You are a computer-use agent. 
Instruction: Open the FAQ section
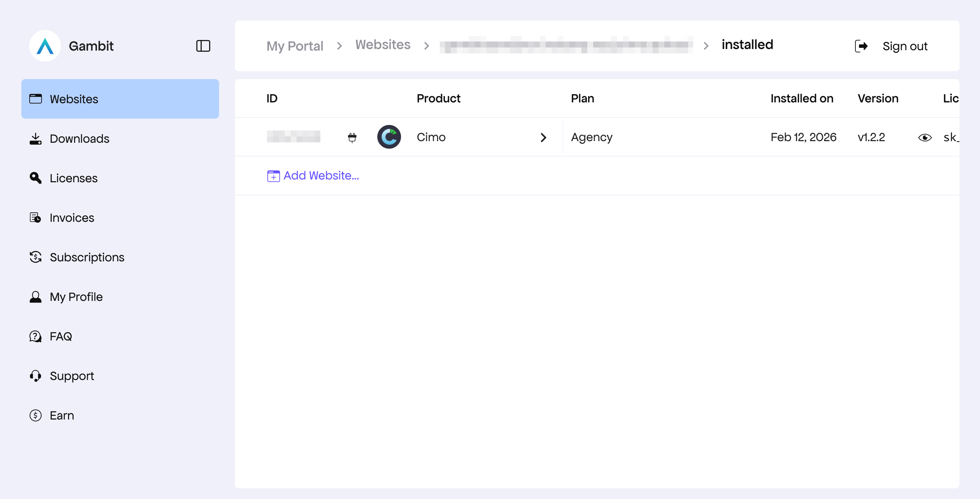tap(61, 336)
